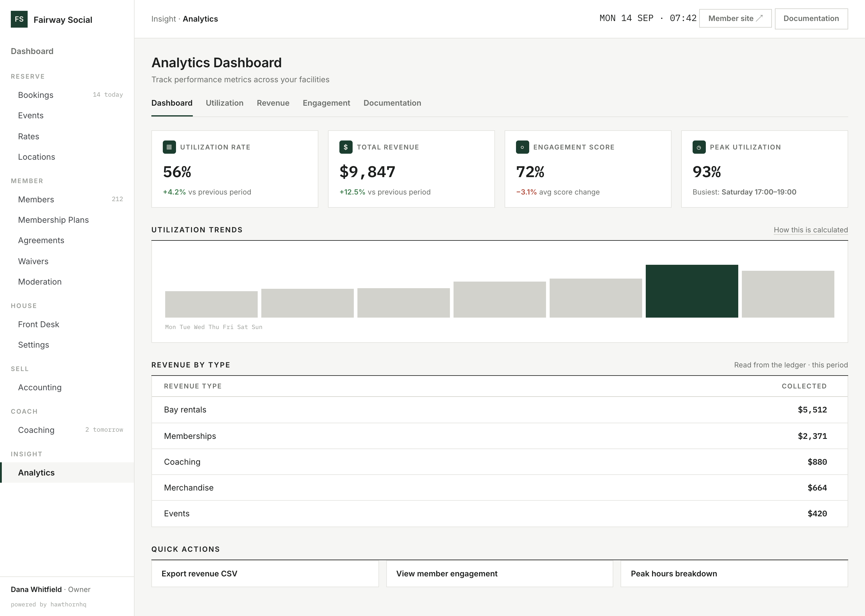Image resolution: width=865 pixels, height=616 pixels.
Task: Open the Documentation button in header
Action: pos(811,19)
